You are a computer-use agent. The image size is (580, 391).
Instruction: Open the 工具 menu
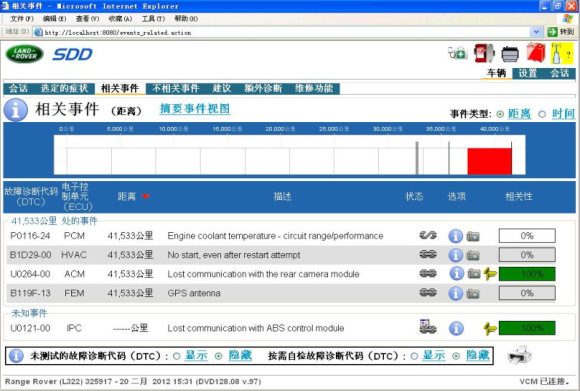click(153, 18)
